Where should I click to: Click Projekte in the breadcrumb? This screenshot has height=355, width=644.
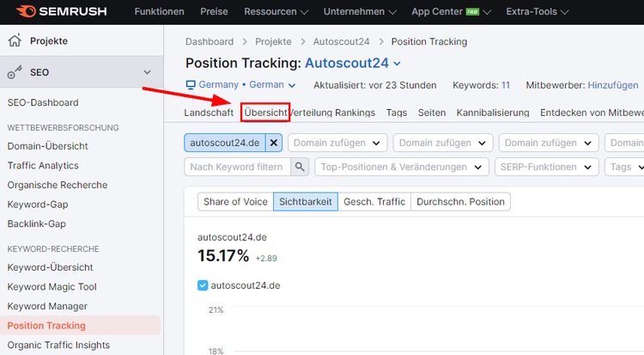[273, 41]
